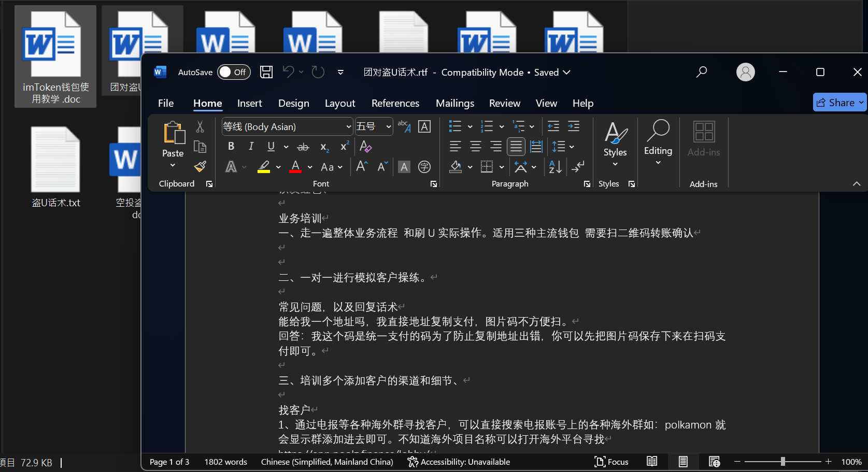This screenshot has width=868, height=472.
Task: Open the Insert ribbon tab
Action: pos(249,103)
